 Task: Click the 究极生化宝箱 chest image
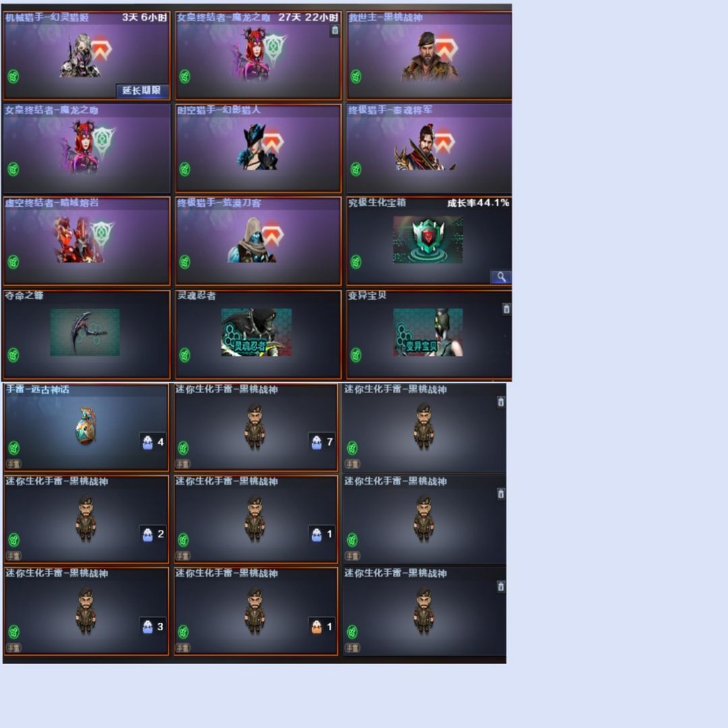pos(428,239)
